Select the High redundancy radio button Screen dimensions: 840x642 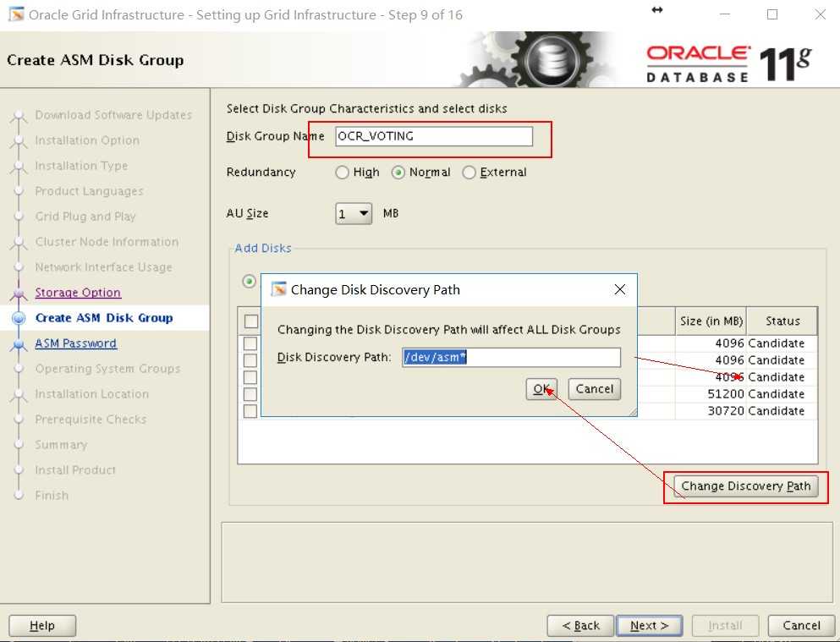[342, 173]
